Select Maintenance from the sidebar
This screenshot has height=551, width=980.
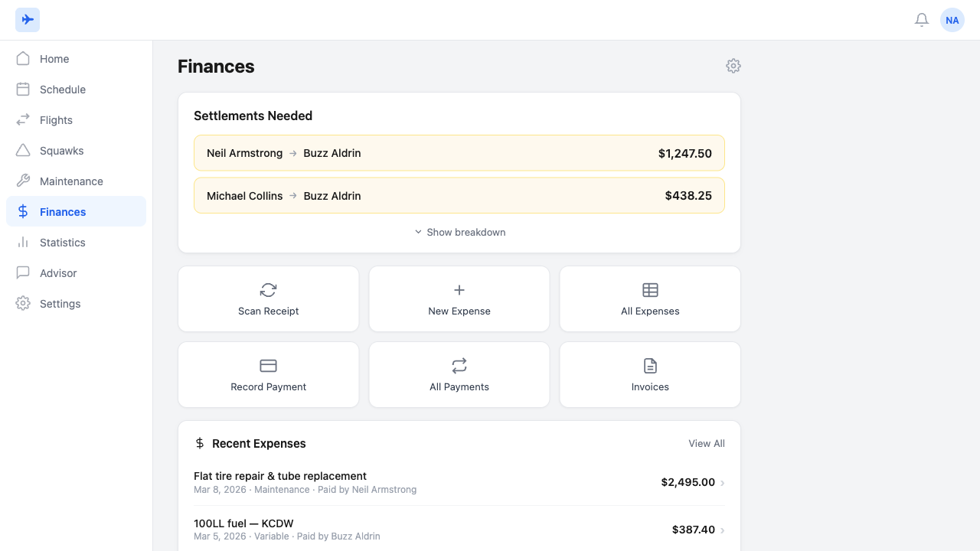[x=71, y=181]
